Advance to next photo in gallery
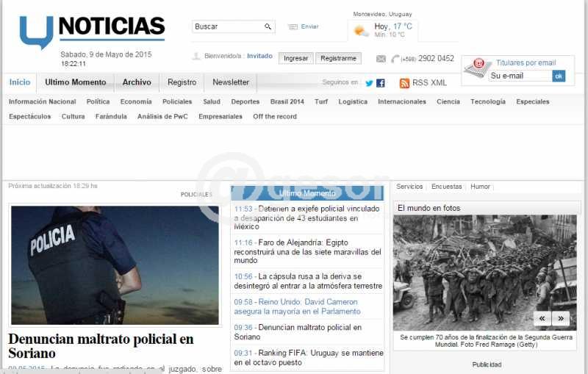This screenshot has height=374, width=588. click(560, 318)
